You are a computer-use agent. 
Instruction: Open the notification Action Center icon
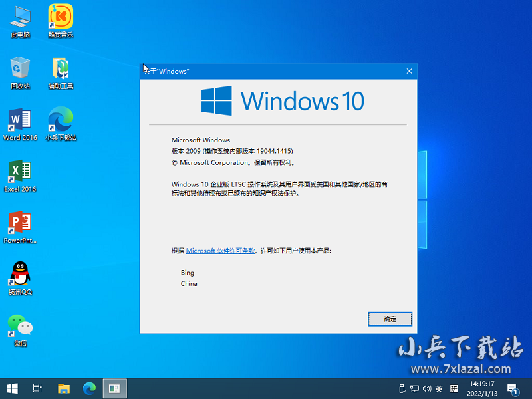pos(513,390)
